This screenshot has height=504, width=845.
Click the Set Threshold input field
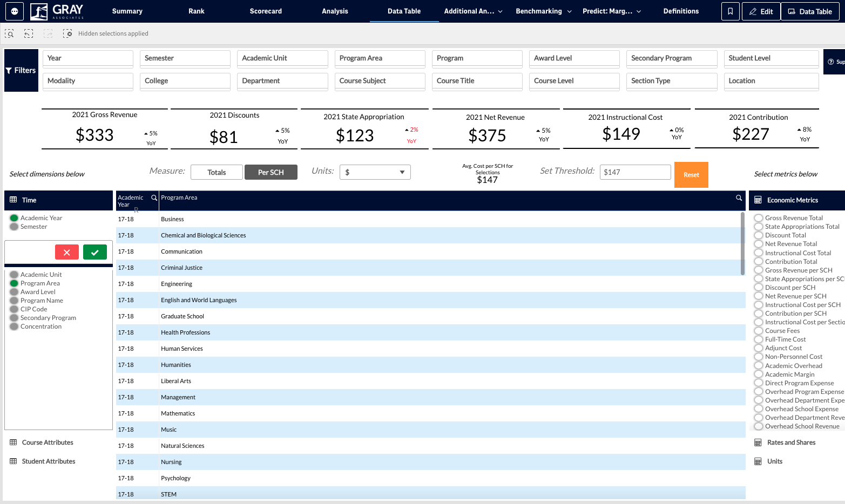(635, 172)
